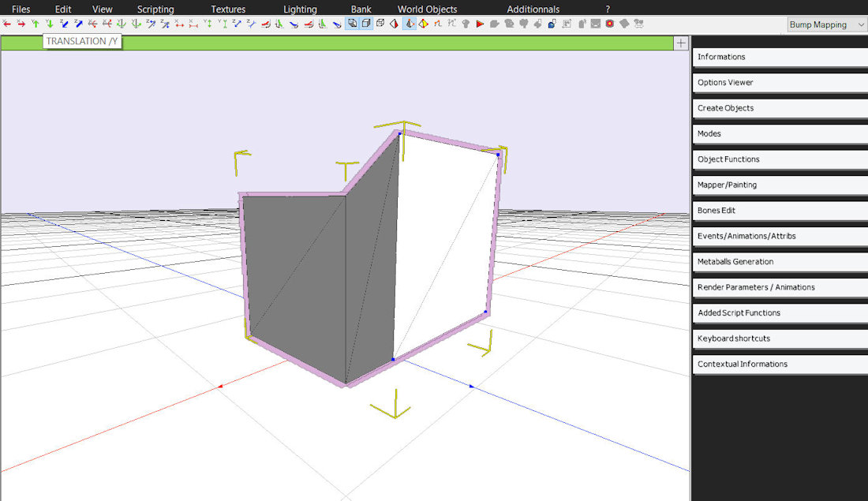This screenshot has height=501, width=868.
Task: Open the Bank menu
Action: 361,9
